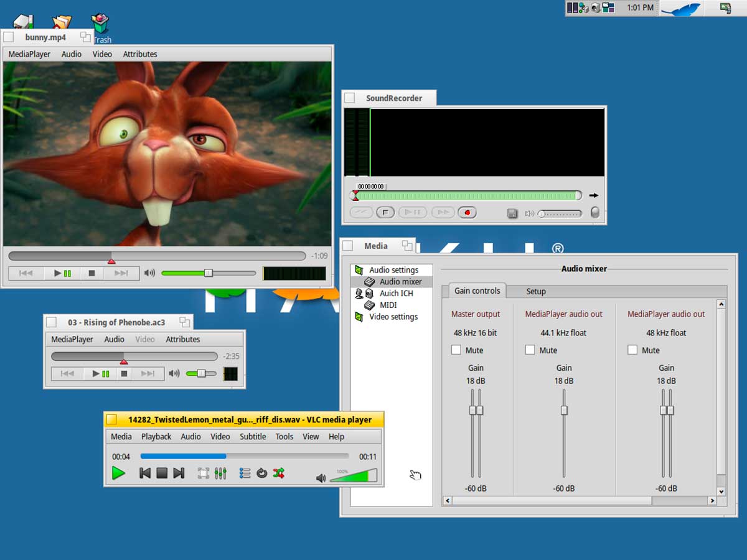Switch to the Setup tab
This screenshot has width=747, height=560.
pos(536,291)
